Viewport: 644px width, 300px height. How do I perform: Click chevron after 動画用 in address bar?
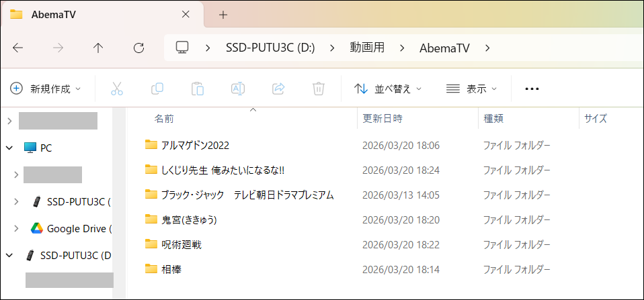tap(403, 48)
